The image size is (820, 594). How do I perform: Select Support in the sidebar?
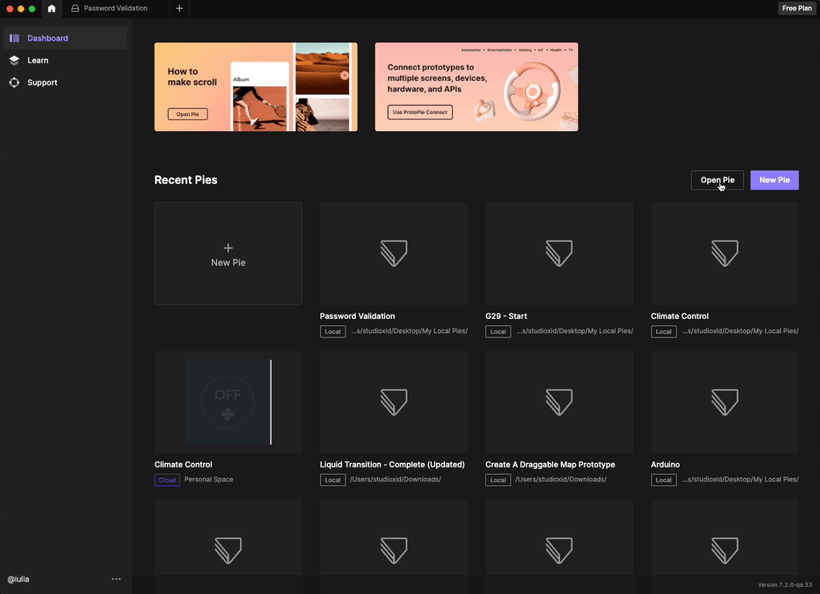click(65, 83)
